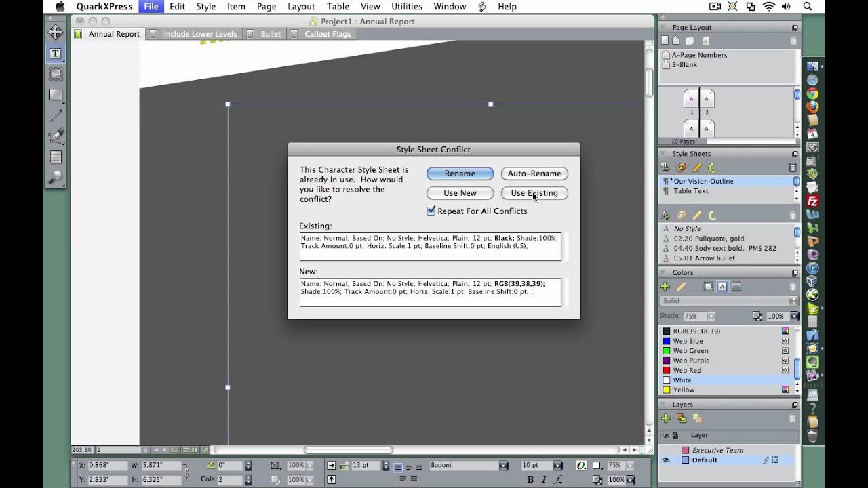The image size is (868, 488).
Task: Delete style sheet with trash icon
Action: (793, 167)
